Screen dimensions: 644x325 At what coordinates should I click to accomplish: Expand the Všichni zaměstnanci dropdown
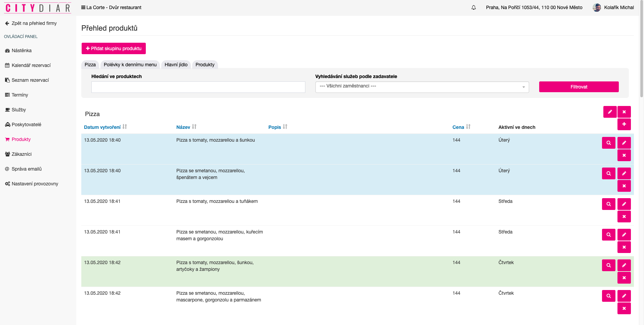(422, 87)
